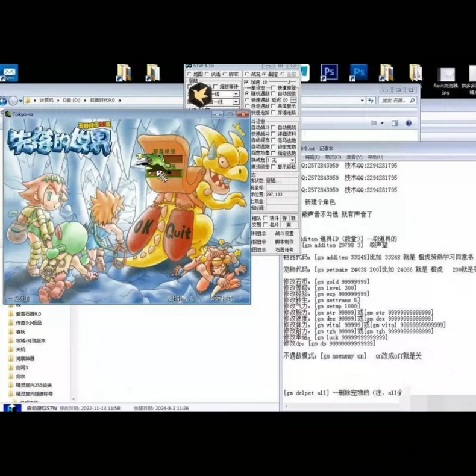Open the dark navy Photoshop desktop shortcut

[x=330, y=72]
